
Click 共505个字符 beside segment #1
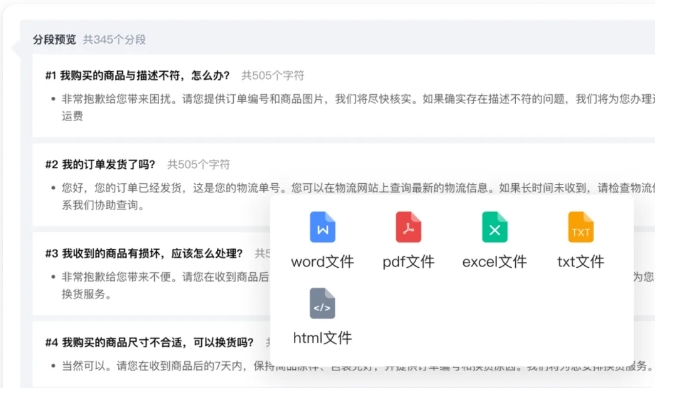[x=273, y=76]
